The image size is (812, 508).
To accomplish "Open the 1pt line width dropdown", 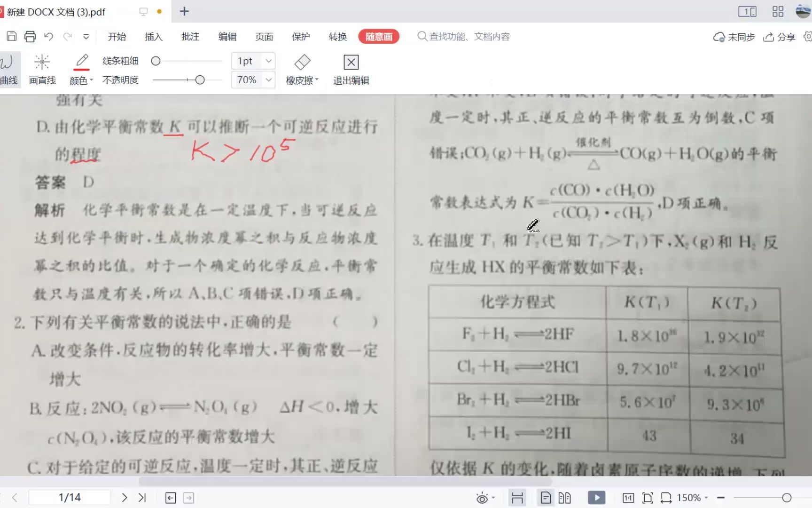I will 268,61.
